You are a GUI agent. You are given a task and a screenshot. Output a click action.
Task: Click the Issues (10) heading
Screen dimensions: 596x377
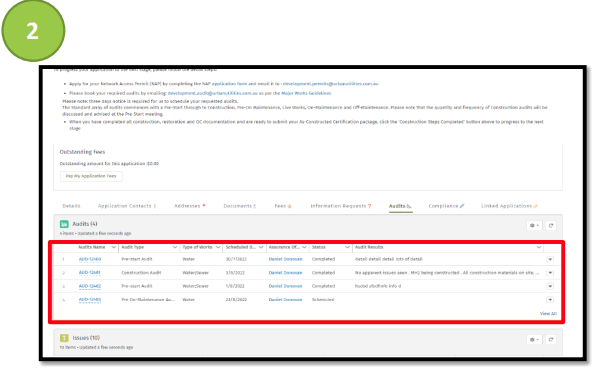[x=86, y=338]
